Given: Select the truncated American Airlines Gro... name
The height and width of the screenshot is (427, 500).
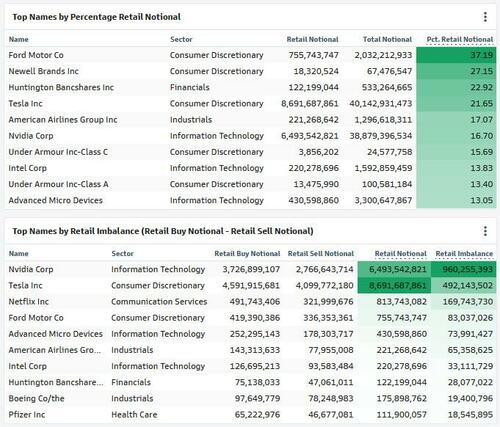Looking at the screenshot, I should coord(54,350).
